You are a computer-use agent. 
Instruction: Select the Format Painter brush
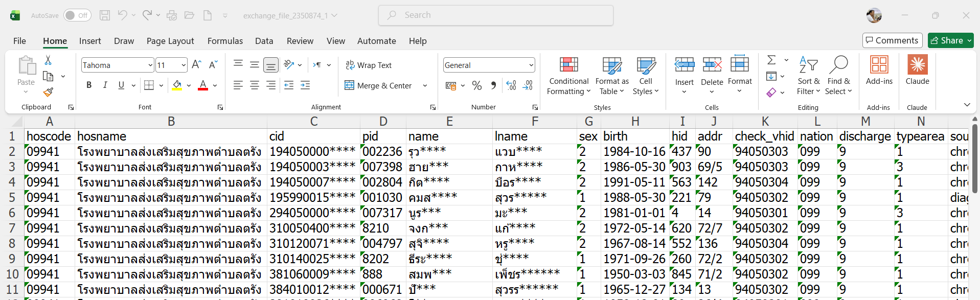pos(48,92)
